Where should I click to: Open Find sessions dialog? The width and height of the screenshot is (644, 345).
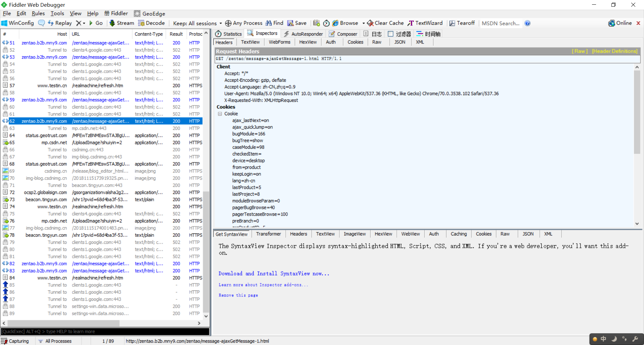click(274, 23)
